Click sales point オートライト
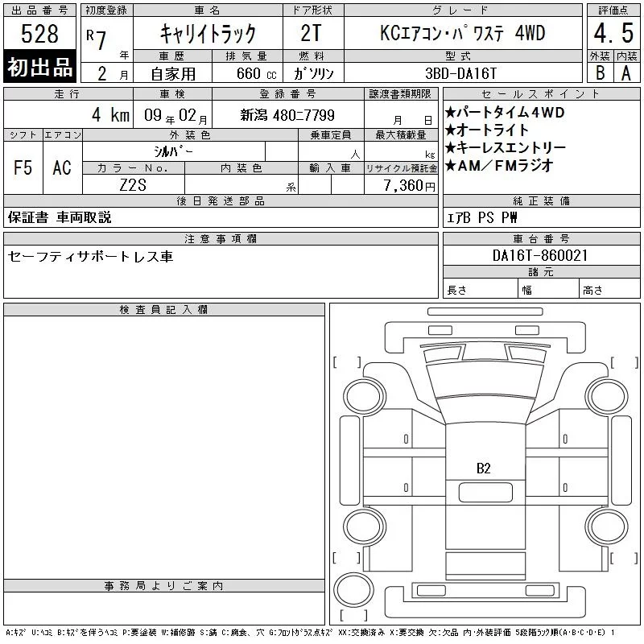 [x=487, y=130]
